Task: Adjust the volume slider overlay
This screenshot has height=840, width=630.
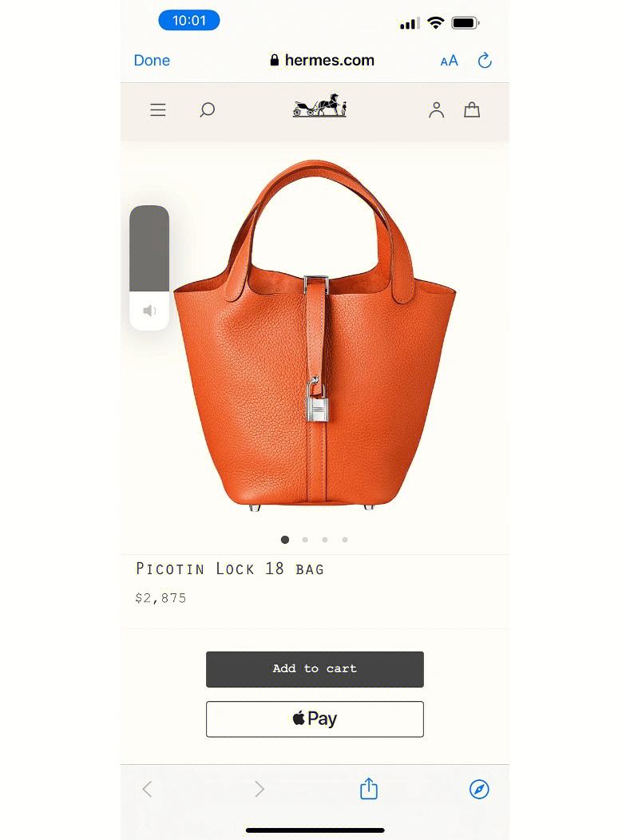Action: (149, 267)
